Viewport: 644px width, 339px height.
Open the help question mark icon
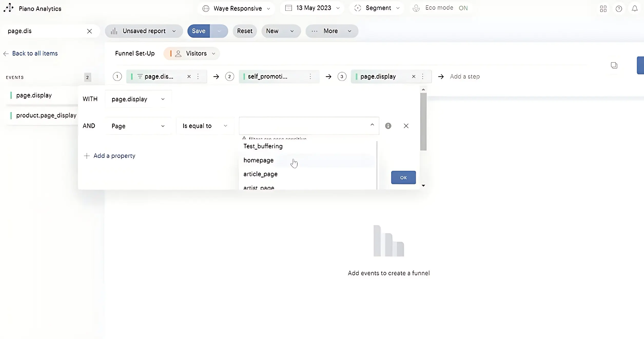tap(619, 9)
